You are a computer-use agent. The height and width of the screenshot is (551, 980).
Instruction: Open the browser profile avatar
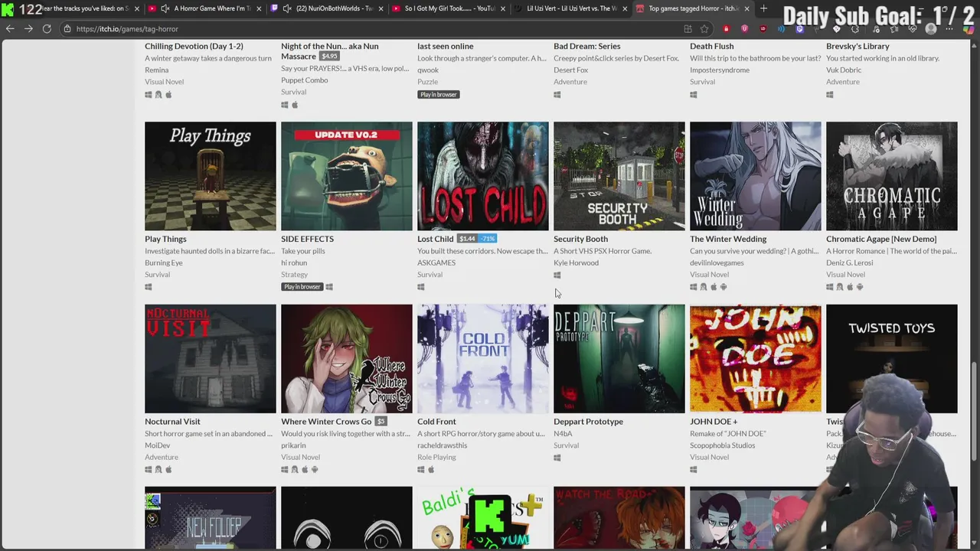click(931, 29)
